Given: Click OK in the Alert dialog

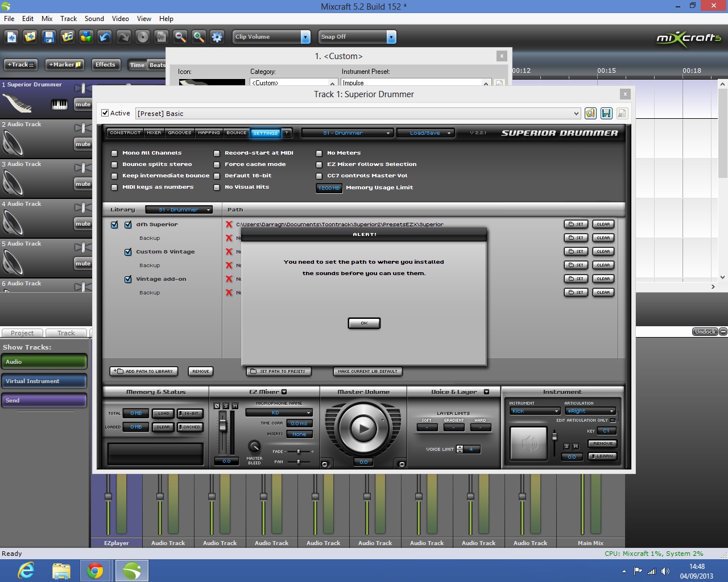Looking at the screenshot, I should pos(364,323).
